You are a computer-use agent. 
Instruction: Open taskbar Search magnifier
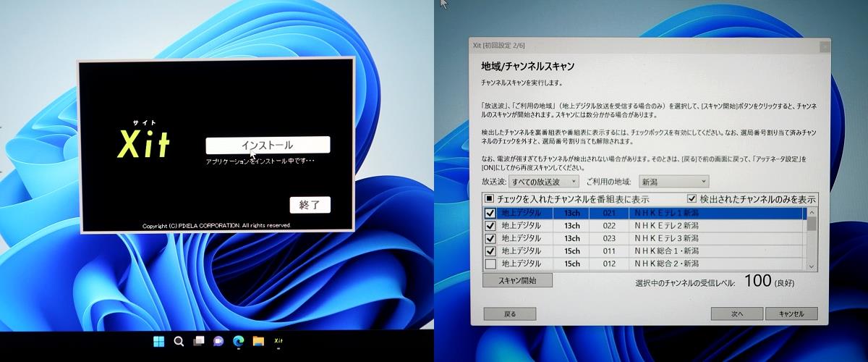[x=179, y=341]
